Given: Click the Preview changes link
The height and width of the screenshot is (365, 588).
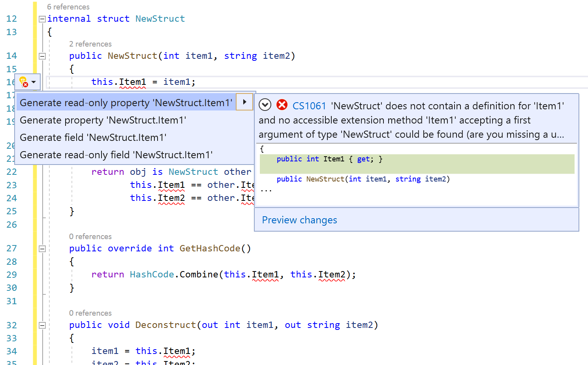Looking at the screenshot, I should coord(299,220).
